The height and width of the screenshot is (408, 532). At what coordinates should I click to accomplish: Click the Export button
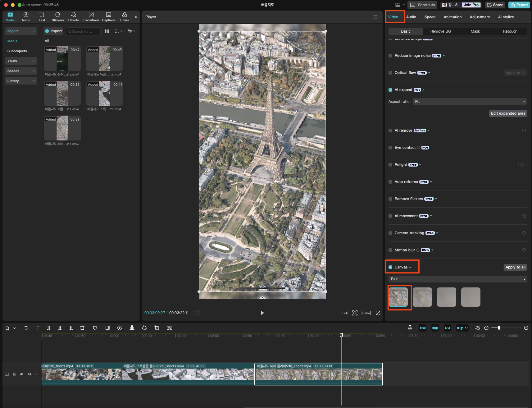point(519,5)
